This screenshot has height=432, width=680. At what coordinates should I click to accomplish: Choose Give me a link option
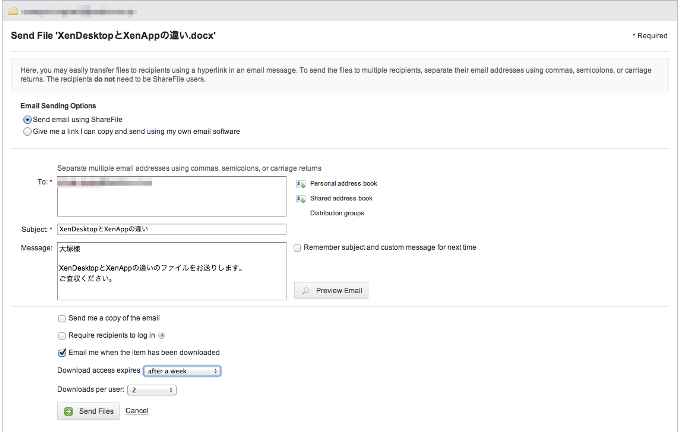click(x=27, y=131)
